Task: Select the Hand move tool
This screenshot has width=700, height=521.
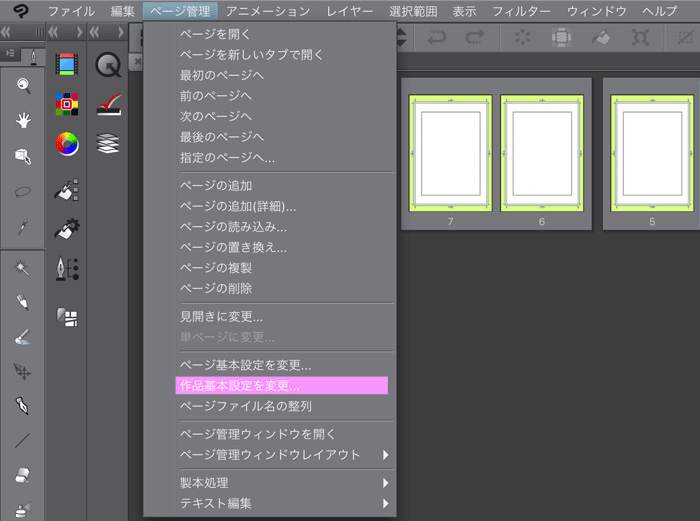Action: tap(23, 120)
